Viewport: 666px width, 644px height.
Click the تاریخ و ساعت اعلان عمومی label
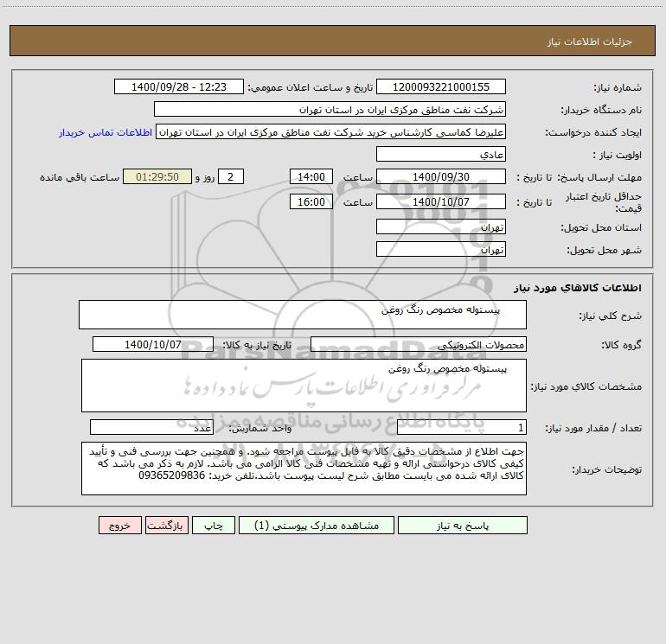click(310, 88)
